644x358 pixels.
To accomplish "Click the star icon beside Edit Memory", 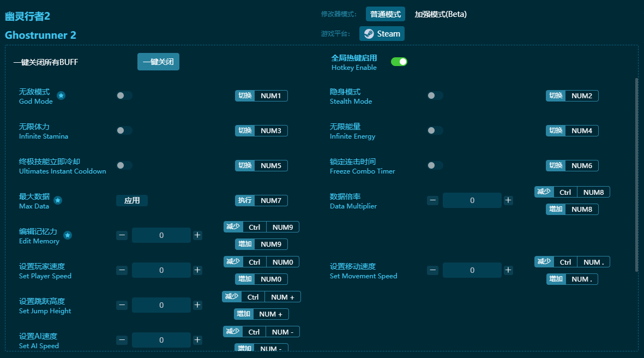I will tap(68, 235).
